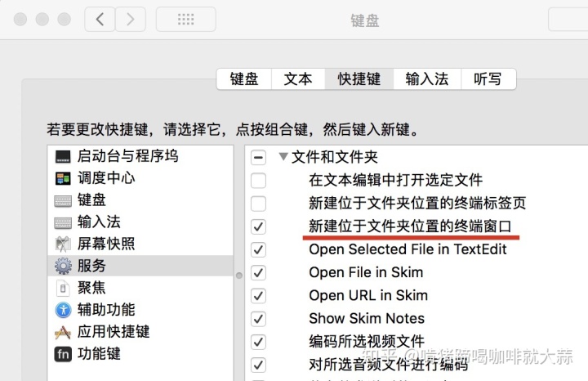Click the fn 功能键 icon
588x381 pixels.
(x=63, y=354)
